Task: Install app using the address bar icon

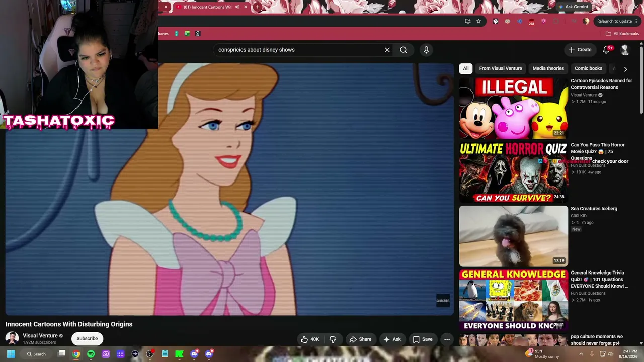Action: pos(468,21)
